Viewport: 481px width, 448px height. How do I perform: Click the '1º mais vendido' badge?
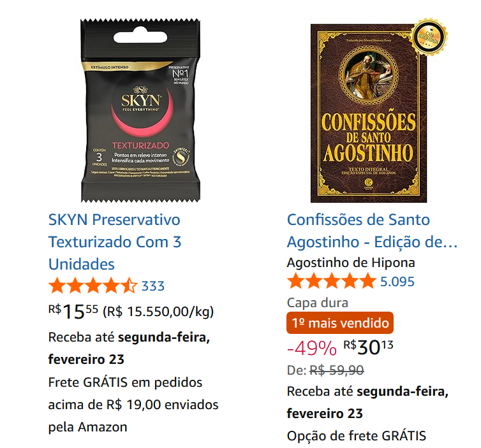pyautogui.click(x=340, y=323)
